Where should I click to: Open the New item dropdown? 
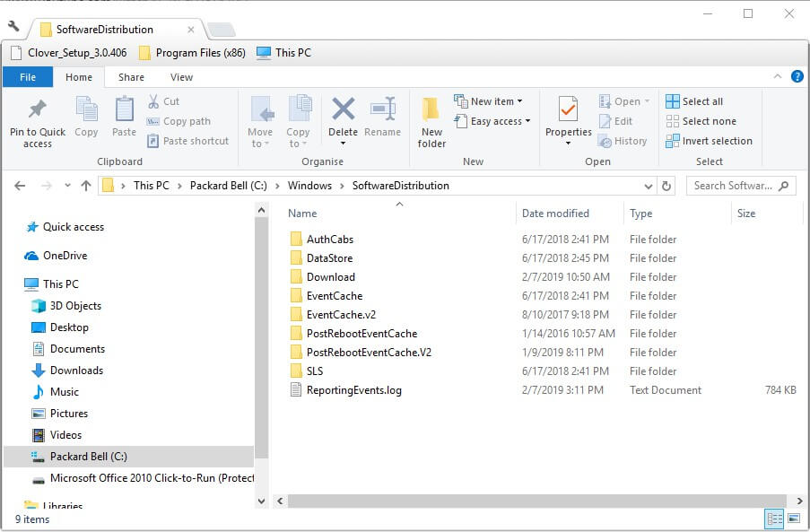pyautogui.click(x=488, y=101)
